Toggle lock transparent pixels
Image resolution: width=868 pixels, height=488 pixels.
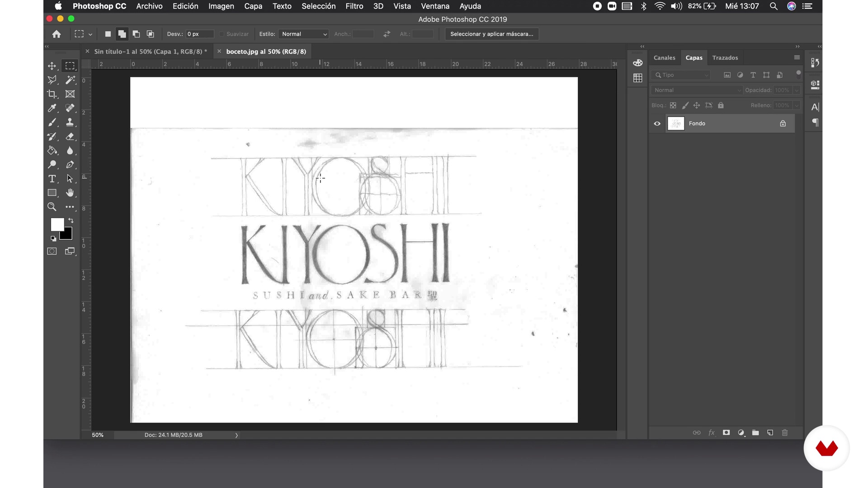point(673,105)
